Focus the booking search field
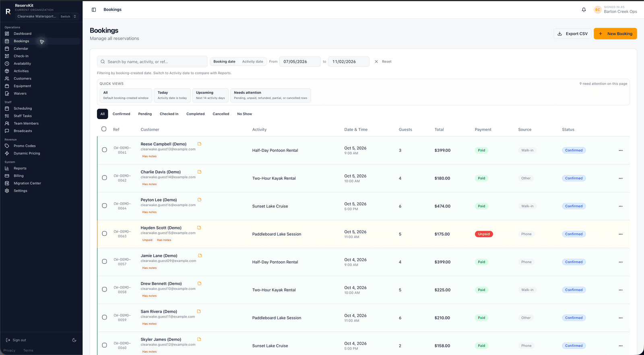This screenshot has height=355, width=644. pyautogui.click(x=152, y=62)
